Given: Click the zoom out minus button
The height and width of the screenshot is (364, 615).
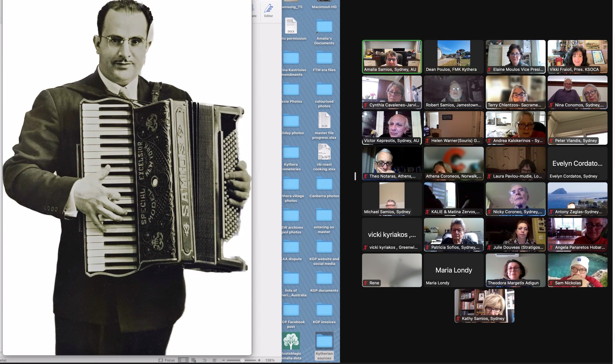Looking at the screenshot, I should [223, 360].
